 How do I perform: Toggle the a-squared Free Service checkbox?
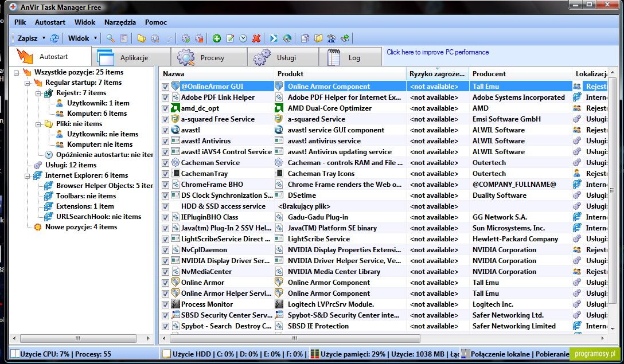166,119
